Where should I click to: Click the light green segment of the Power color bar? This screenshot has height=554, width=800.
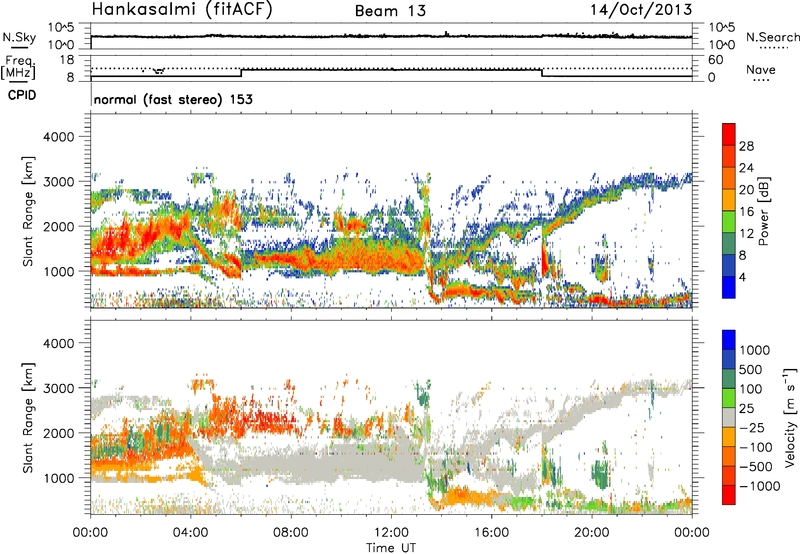coord(729,221)
